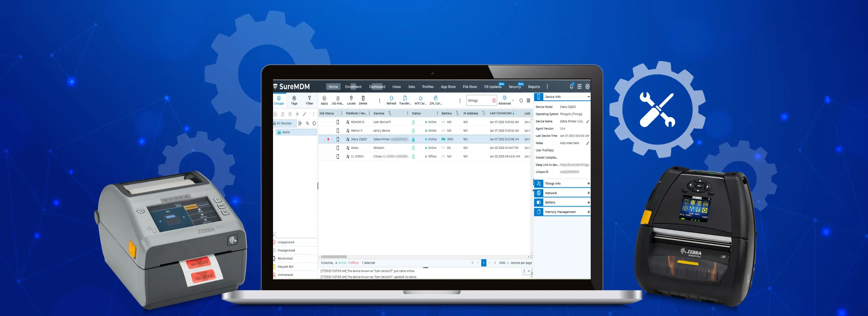Switch to the App Store tab
This screenshot has height=316, width=868.
tap(448, 87)
